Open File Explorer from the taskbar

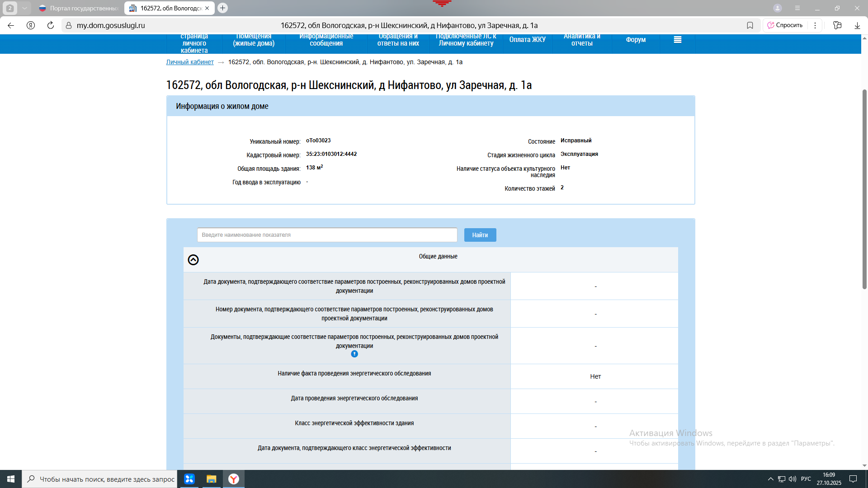[x=212, y=479]
